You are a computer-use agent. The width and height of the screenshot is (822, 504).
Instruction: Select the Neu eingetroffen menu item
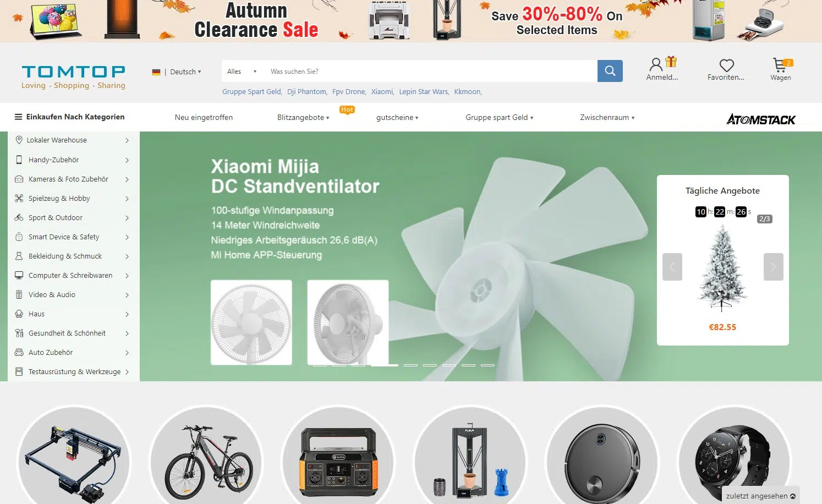point(204,117)
